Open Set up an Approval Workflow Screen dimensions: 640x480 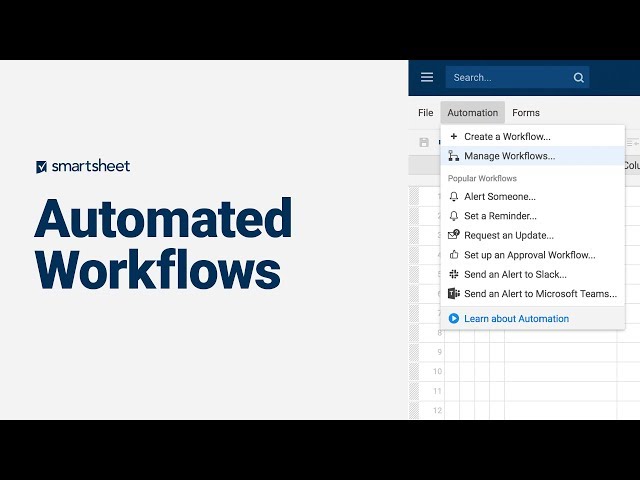pyautogui.click(x=533, y=255)
